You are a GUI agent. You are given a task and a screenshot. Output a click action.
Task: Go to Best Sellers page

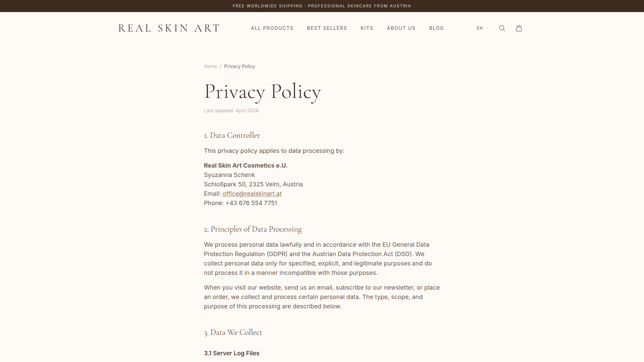click(327, 28)
